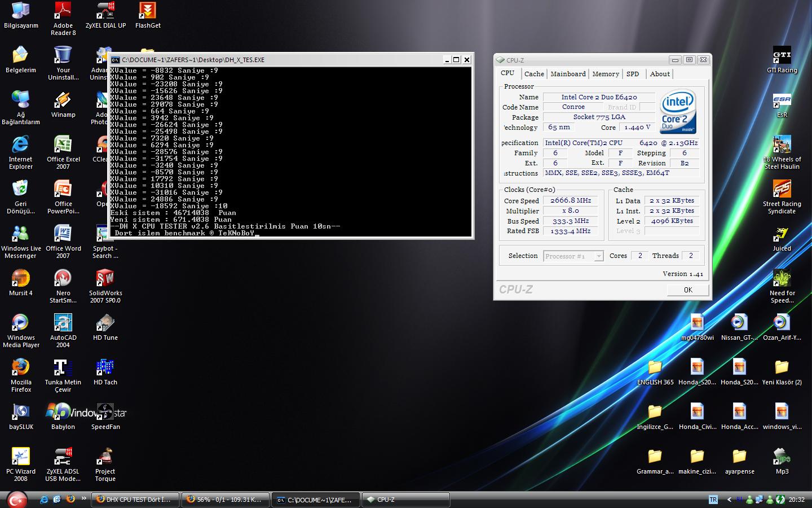This screenshot has height=508, width=812.
Task: Switch to CPU-Z Mainboard tab
Action: pos(568,74)
